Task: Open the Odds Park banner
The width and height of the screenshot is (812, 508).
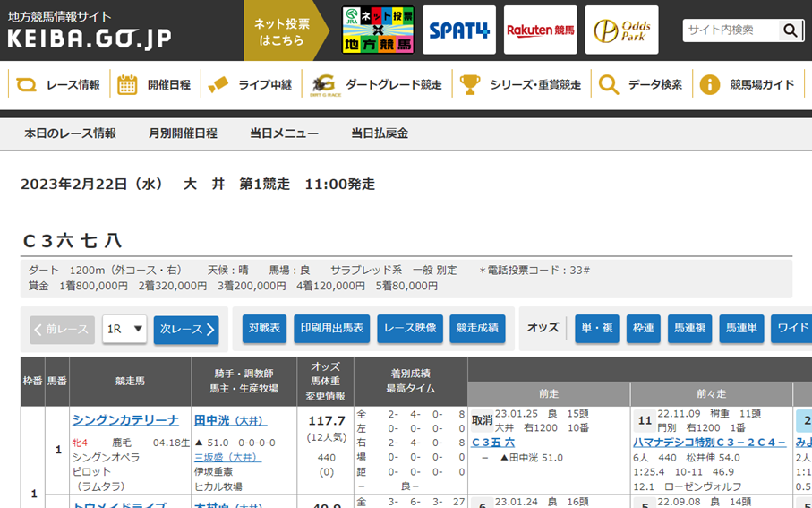Action: click(621, 30)
